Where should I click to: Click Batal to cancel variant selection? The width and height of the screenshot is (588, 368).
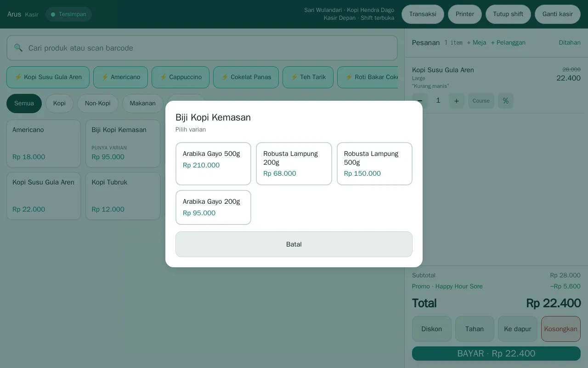click(x=294, y=244)
